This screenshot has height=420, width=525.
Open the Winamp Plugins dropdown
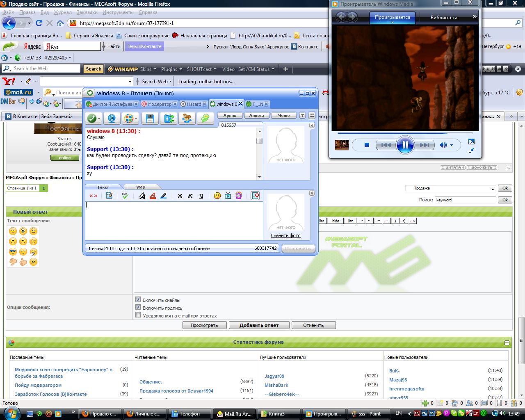pos(171,69)
